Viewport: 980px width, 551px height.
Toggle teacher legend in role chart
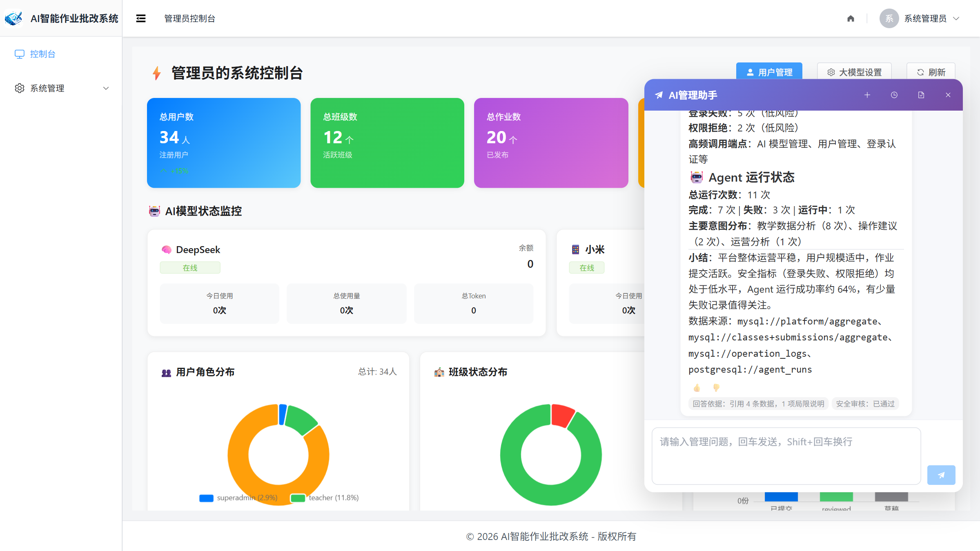325,498
